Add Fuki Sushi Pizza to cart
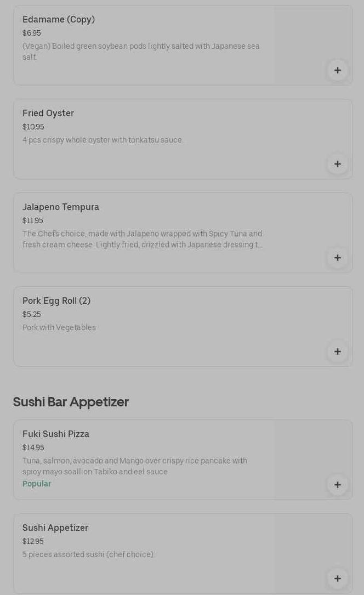The width and height of the screenshot is (364, 595). coord(337,485)
